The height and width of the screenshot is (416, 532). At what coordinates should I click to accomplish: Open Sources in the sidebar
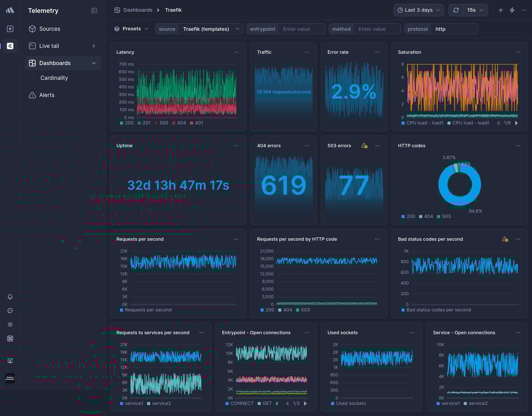pos(50,29)
